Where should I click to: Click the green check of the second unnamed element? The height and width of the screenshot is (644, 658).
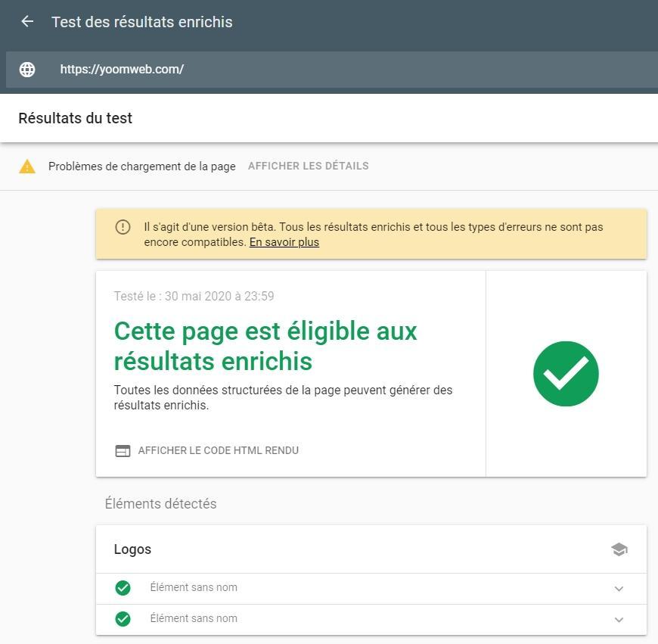coord(123,619)
